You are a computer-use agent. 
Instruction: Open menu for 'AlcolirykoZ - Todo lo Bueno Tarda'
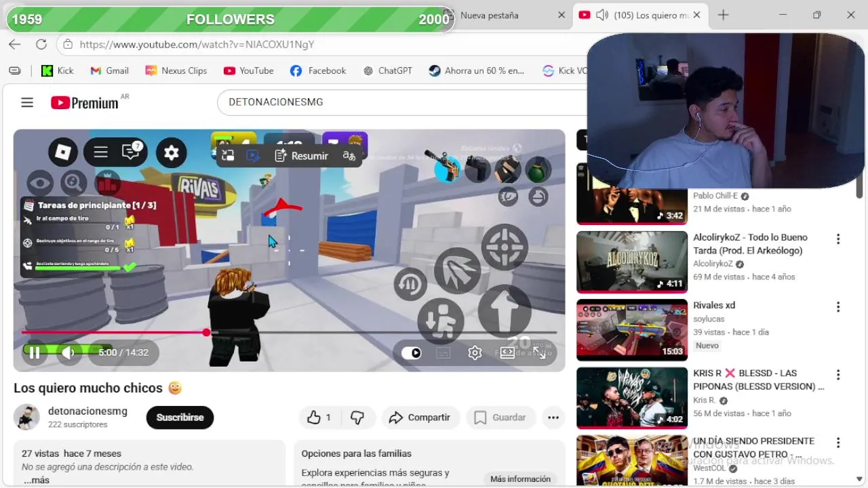(x=838, y=239)
